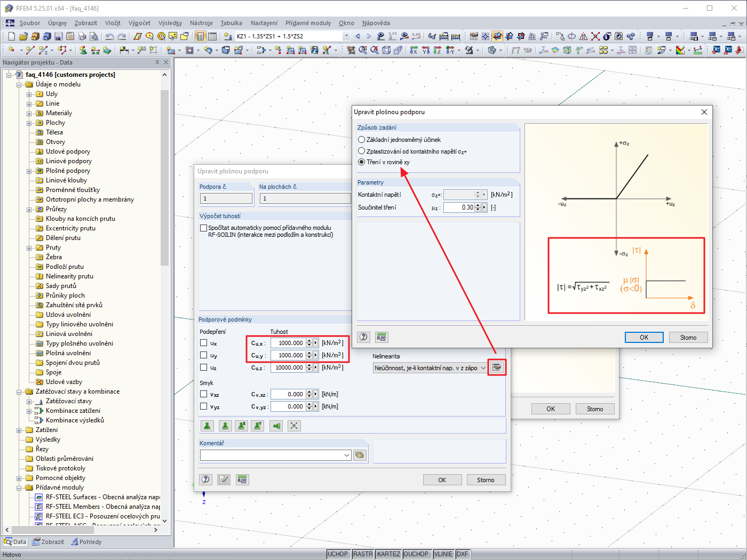
Task: Open a file with the folder icon
Action: tap(23, 36)
